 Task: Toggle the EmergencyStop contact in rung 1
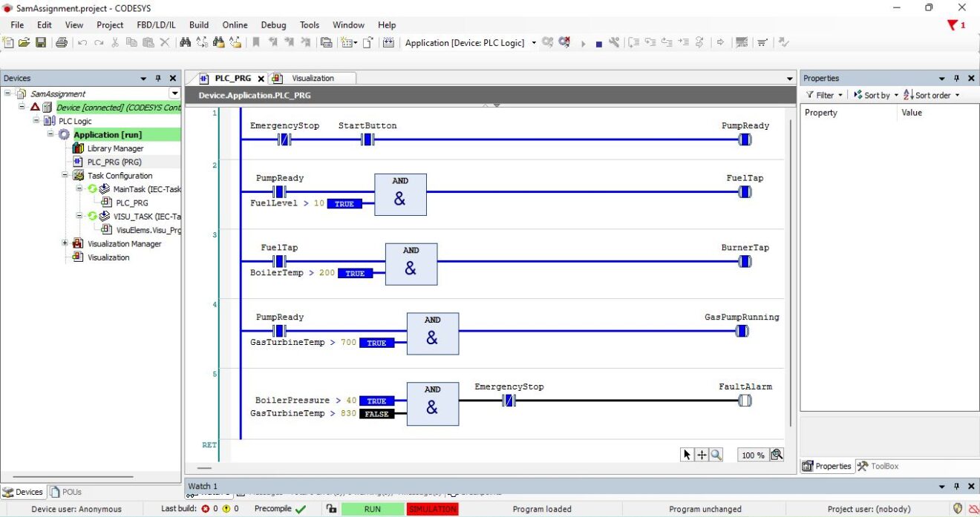(x=284, y=139)
